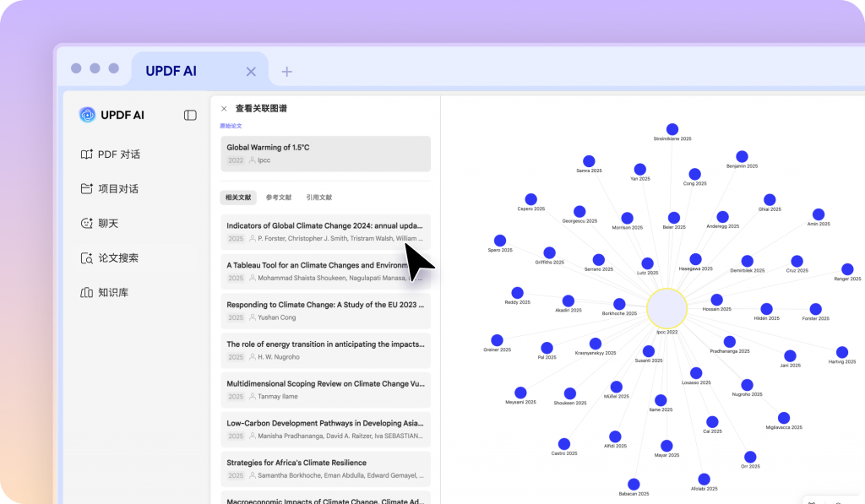Add a new browser tab
865x504 pixels.
coord(286,72)
